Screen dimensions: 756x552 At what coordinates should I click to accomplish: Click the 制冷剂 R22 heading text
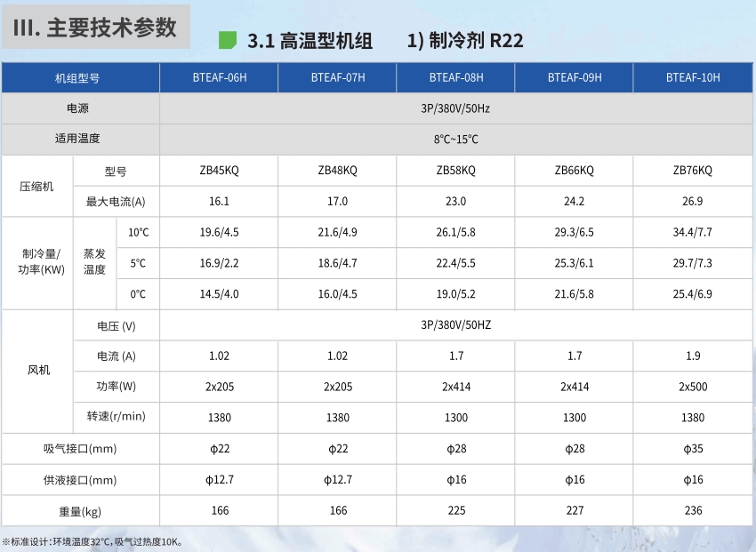coord(465,42)
